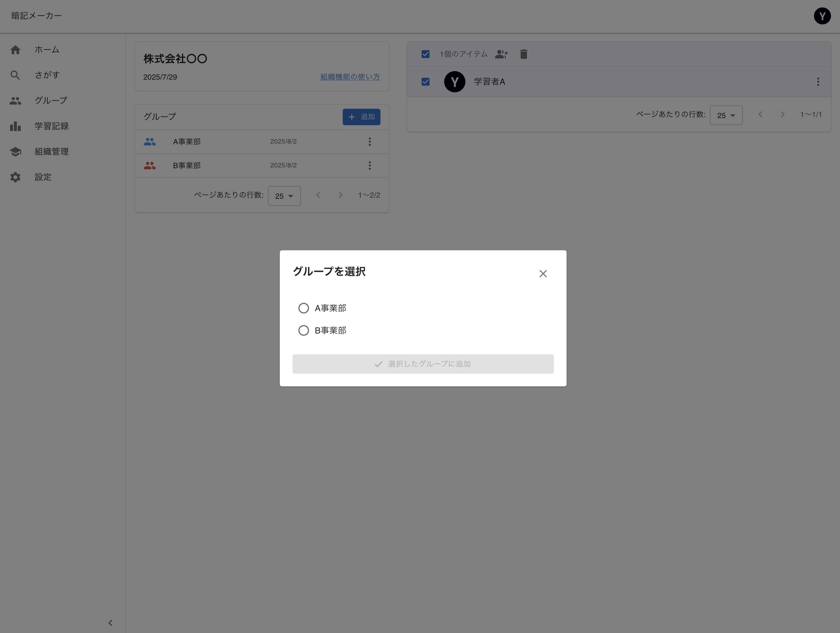Viewport: 840px width, 633px height.
Task: Click 選択したグループに追加 button
Action: tap(423, 364)
